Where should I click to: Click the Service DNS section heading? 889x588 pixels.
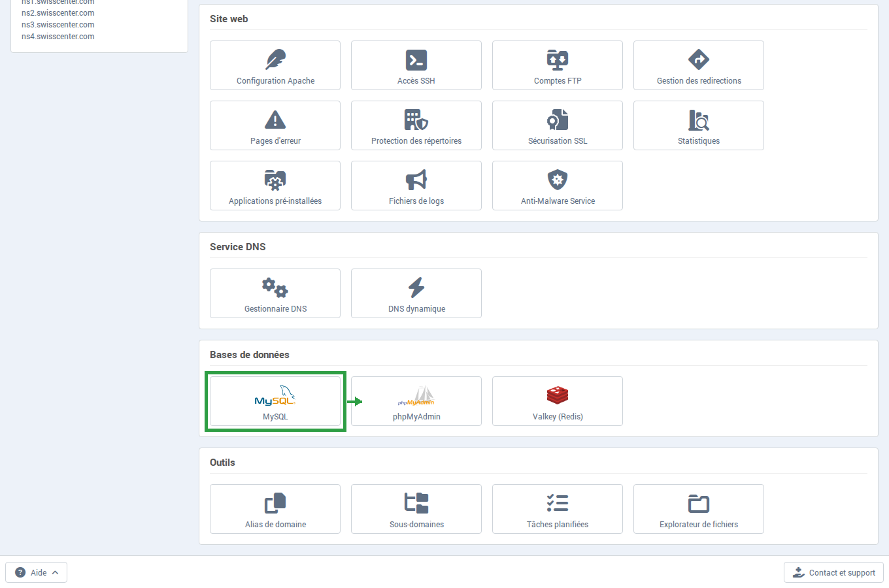[x=238, y=247]
